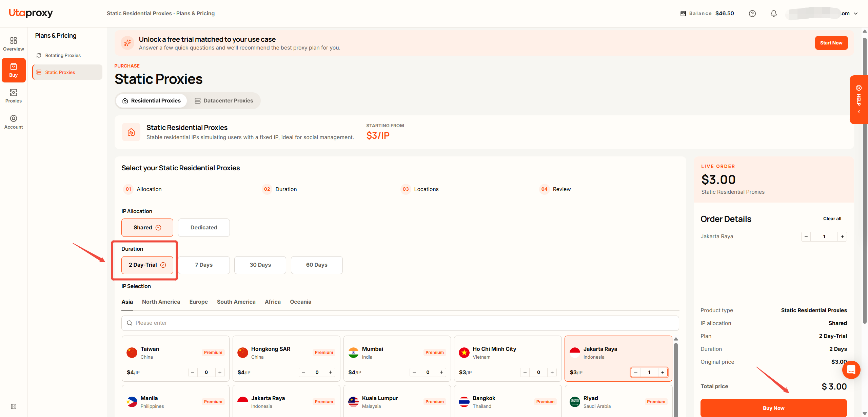Select Dedicated IP allocation option

pyautogui.click(x=204, y=228)
